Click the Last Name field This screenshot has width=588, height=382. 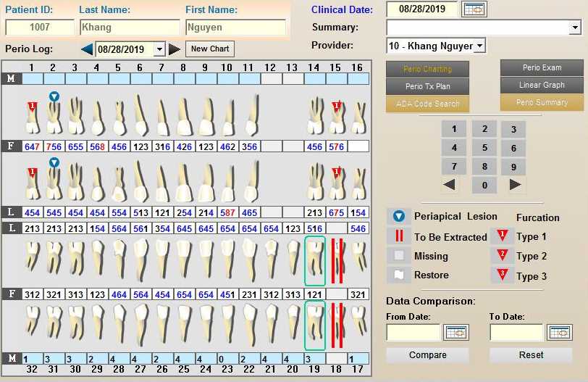(x=130, y=27)
